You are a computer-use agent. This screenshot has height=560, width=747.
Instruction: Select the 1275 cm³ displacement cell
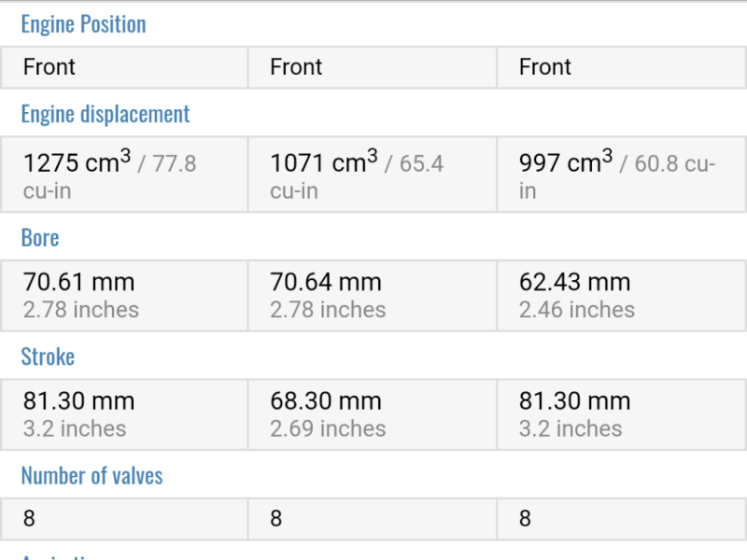[x=124, y=175]
